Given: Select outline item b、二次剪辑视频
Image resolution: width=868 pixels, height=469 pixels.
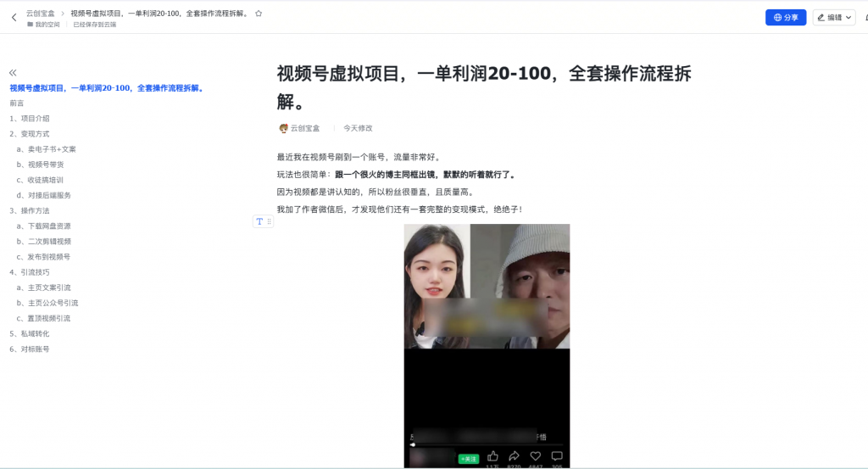Looking at the screenshot, I should [44, 242].
